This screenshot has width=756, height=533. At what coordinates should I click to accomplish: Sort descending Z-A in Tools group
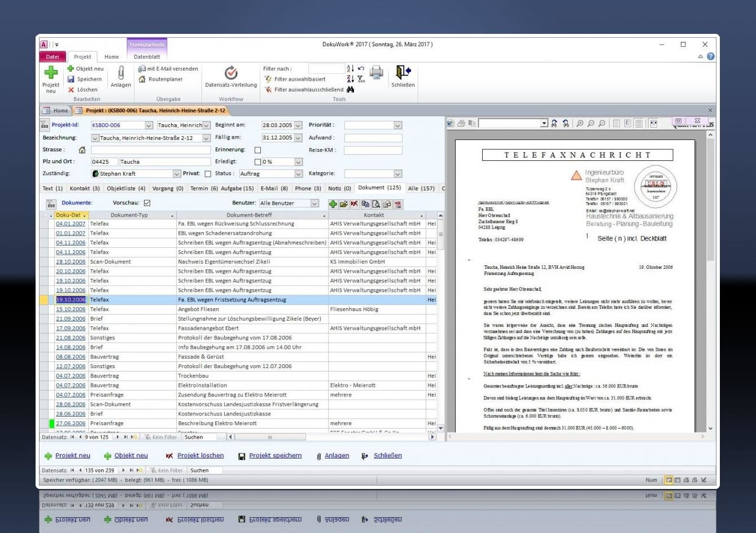351,79
